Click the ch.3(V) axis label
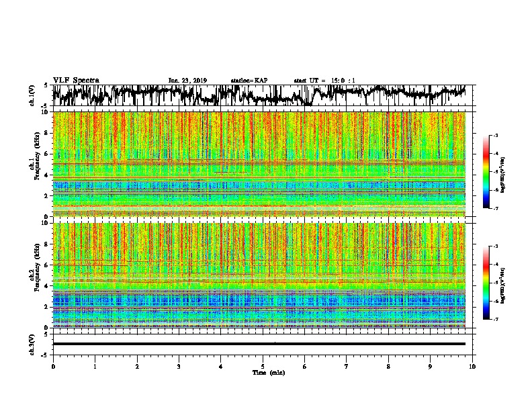This screenshot has height=411, width=532. 32,345
